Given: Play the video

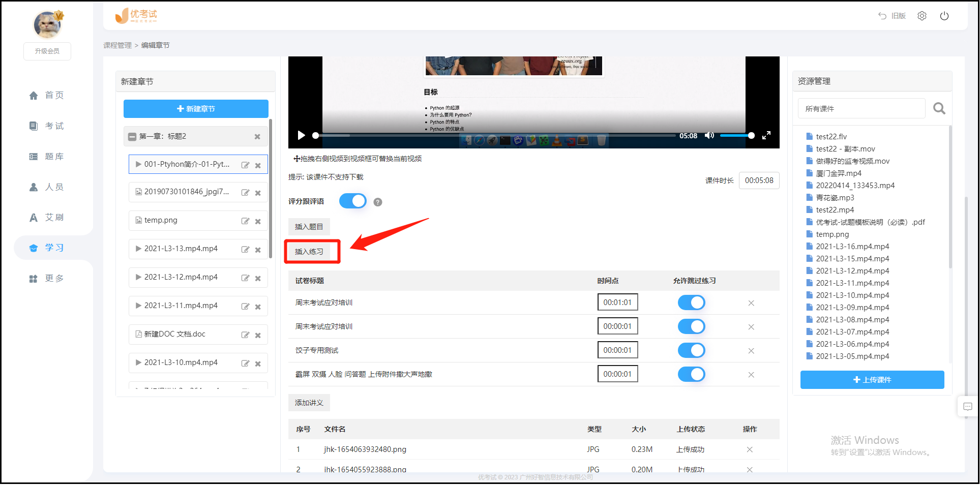Looking at the screenshot, I should coord(301,135).
